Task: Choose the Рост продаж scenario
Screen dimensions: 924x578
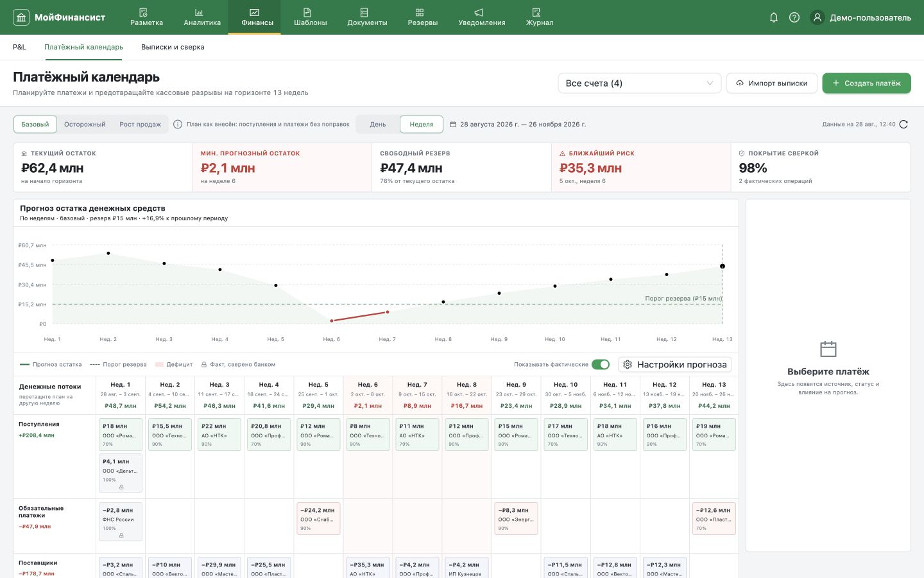Action: click(x=140, y=125)
